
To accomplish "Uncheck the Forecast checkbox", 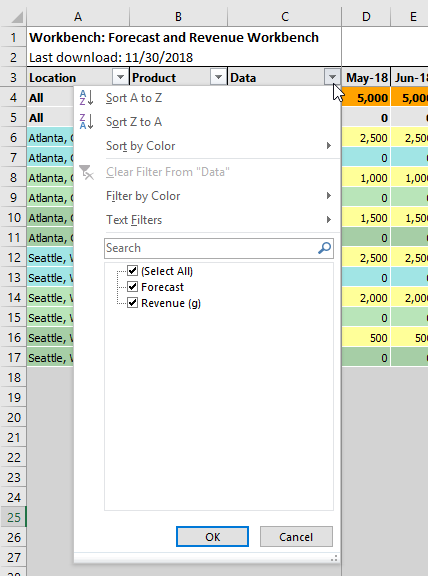I will click(x=132, y=287).
